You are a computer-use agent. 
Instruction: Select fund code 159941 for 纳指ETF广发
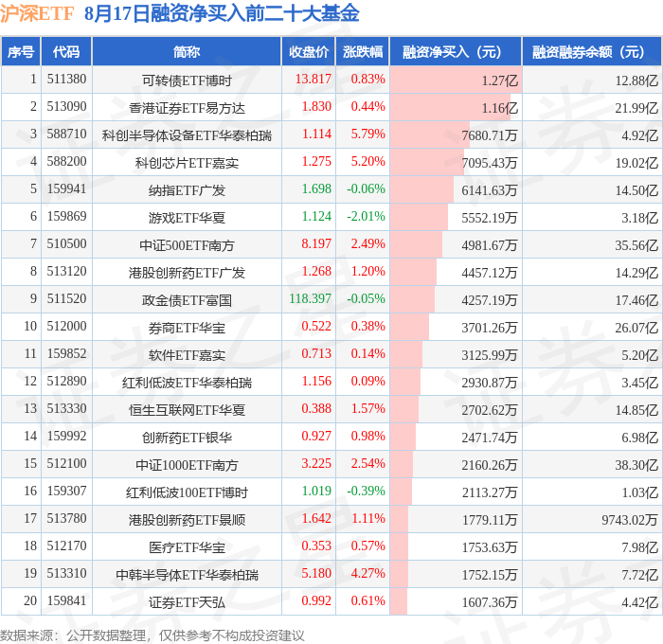(66, 188)
